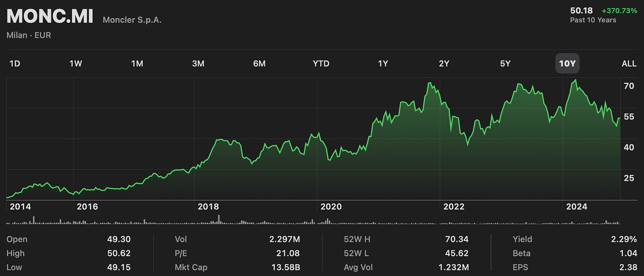Click the Avg Vol value 1.232M
Viewport: 644px width, 276px height.
pos(453,268)
